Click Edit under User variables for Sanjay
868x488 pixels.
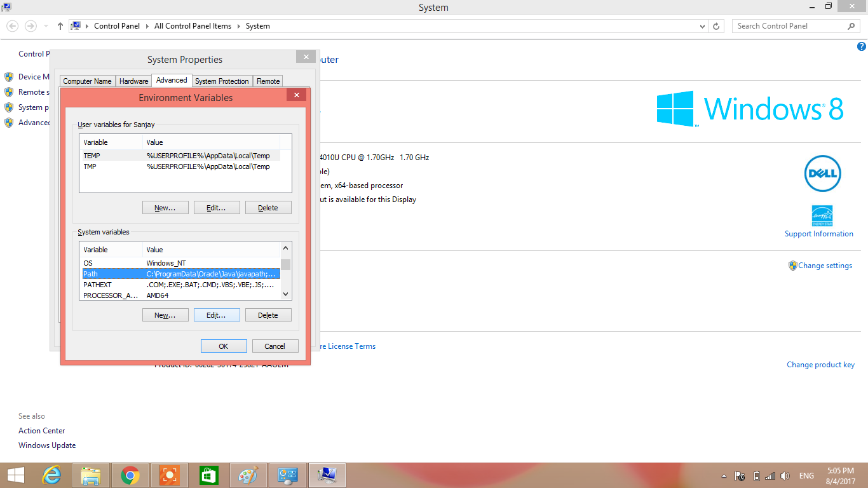coord(217,208)
